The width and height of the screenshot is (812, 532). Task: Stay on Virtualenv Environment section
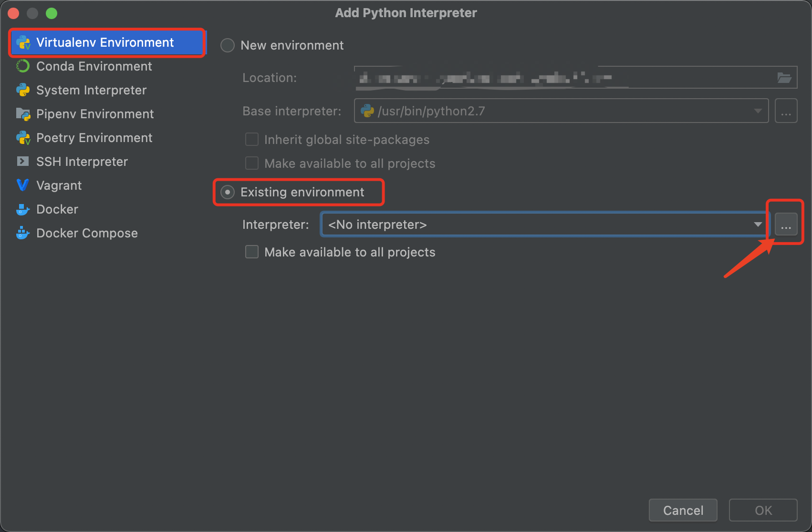104,42
